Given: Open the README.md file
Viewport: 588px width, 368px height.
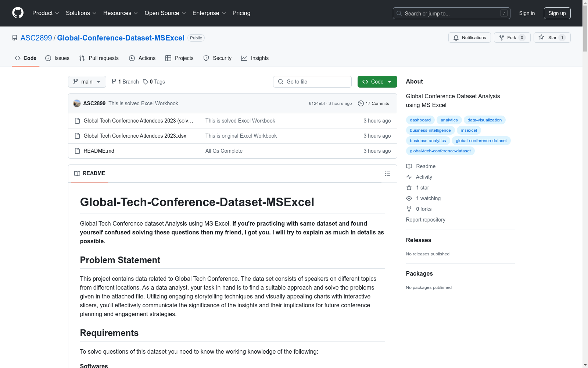Looking at the screenshot, I should pyautogui.click(x=99, y=151).
